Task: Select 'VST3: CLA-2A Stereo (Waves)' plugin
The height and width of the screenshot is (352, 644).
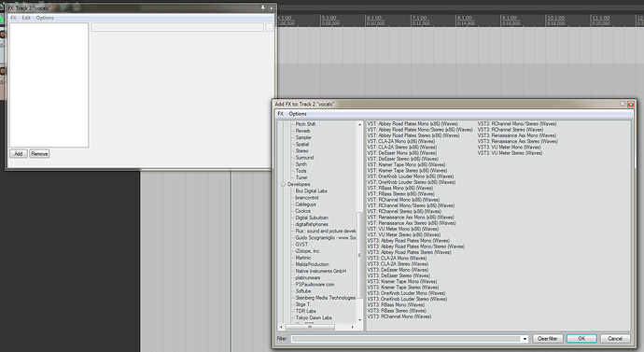Action: 398,263
